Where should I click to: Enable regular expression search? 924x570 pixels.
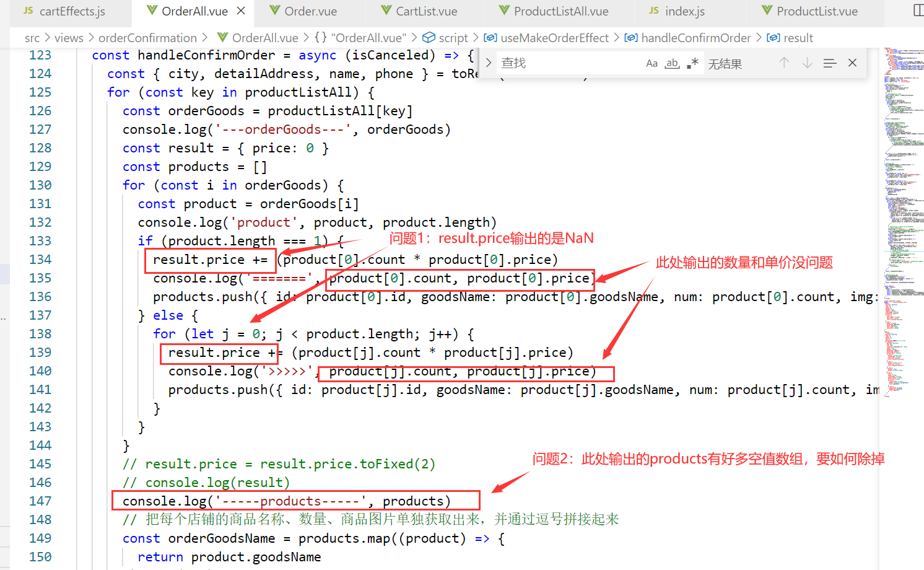[x=692, y=63]
